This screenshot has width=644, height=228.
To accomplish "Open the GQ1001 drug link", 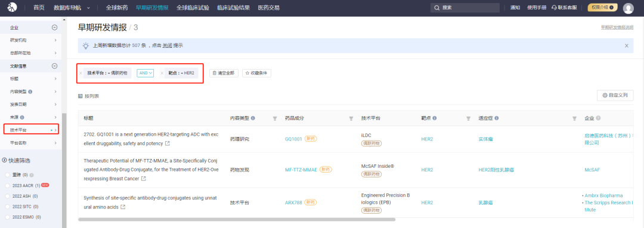I will (293, 139).
